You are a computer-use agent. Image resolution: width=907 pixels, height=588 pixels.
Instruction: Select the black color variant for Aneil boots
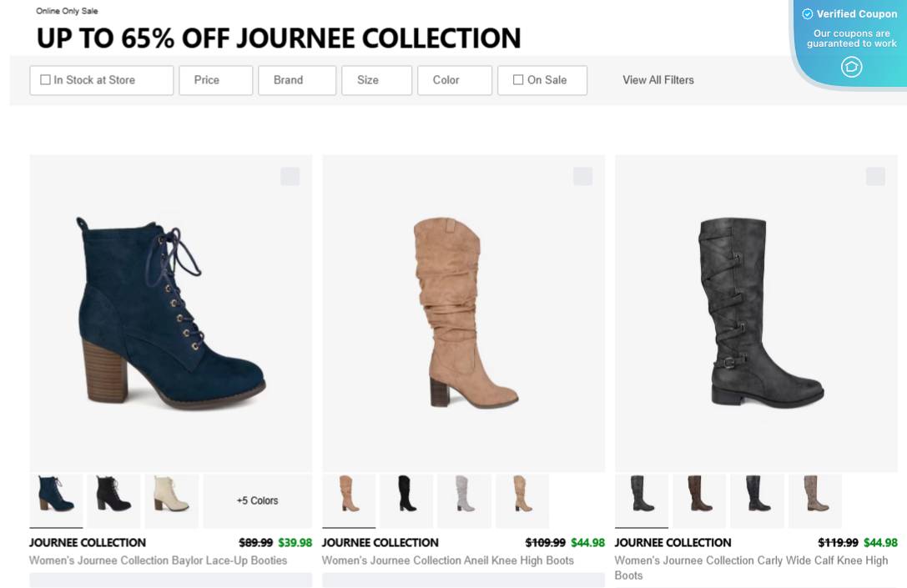coord(406,500)
